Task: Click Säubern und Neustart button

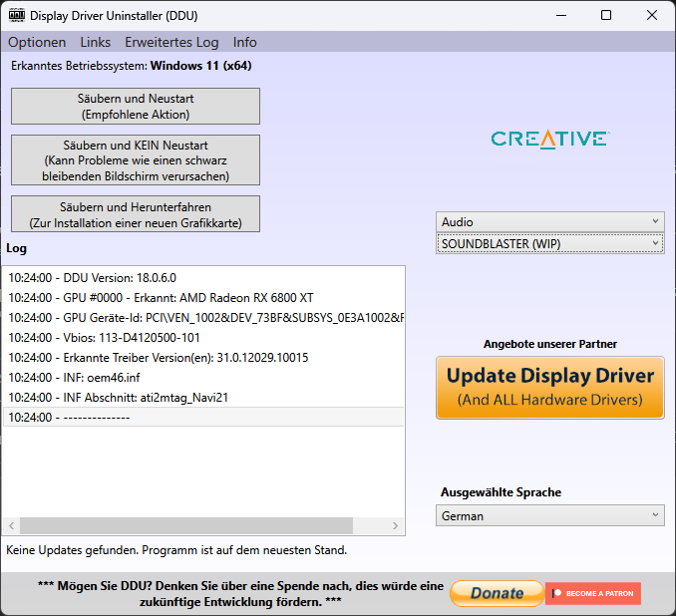Action: 136,107
